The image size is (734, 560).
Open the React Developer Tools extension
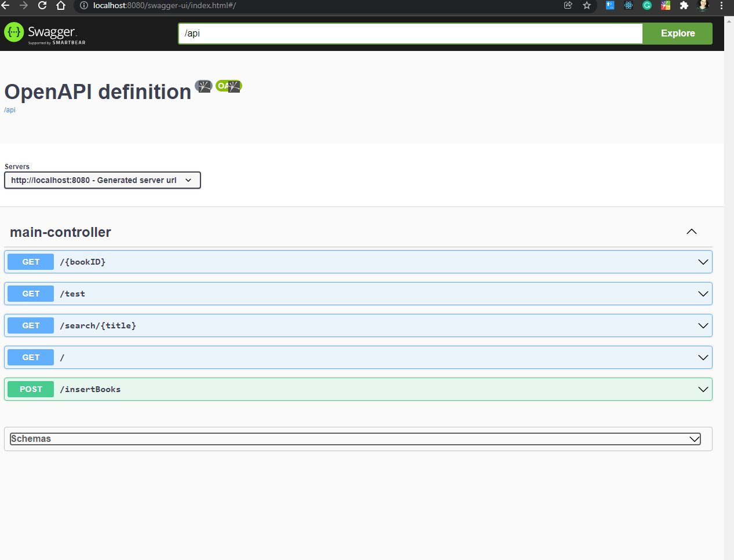(x=629, y=5)
